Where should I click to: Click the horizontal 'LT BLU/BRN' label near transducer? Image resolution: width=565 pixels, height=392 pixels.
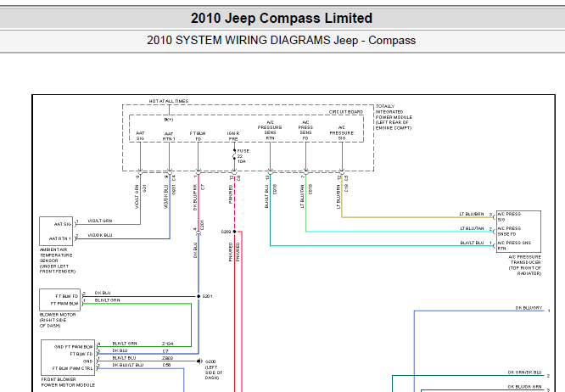pyautogui.click(x=472, y=214)
